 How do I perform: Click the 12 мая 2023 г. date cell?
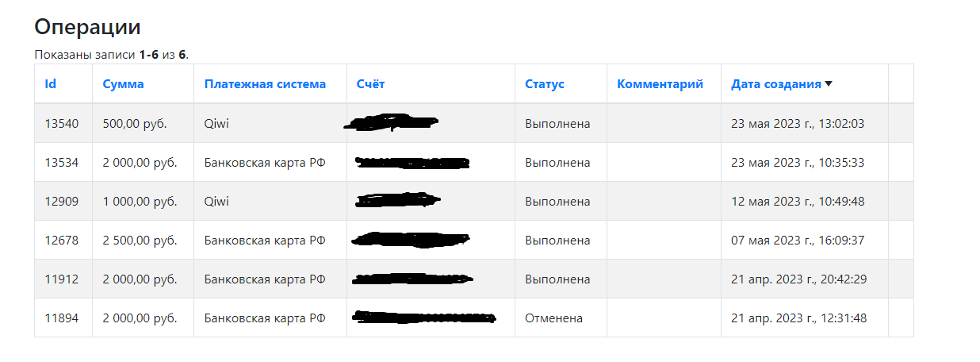798,202
